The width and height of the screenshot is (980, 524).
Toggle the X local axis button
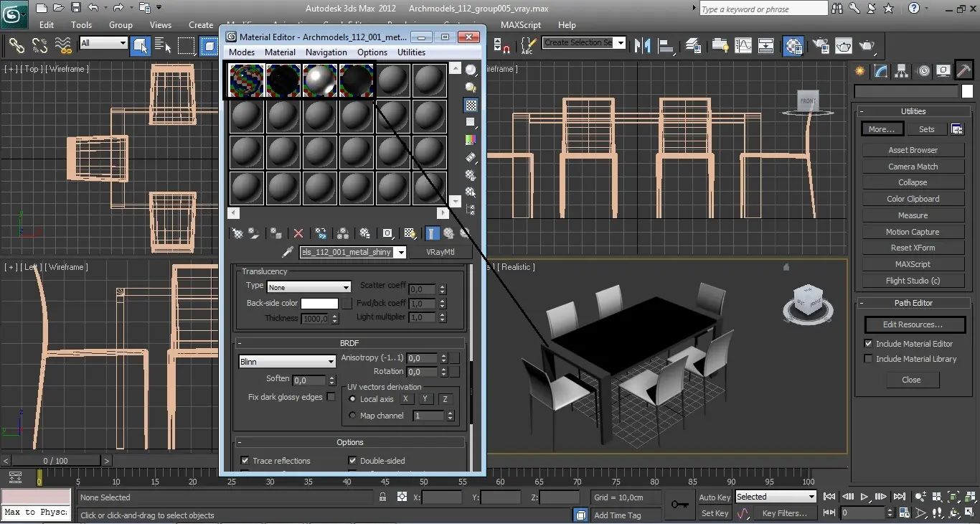click(405, 399)
